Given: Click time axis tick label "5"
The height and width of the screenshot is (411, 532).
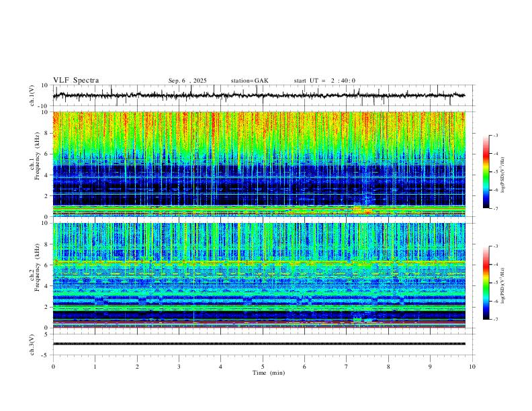Looking at the screenshot, I should (x=263, y=367).
